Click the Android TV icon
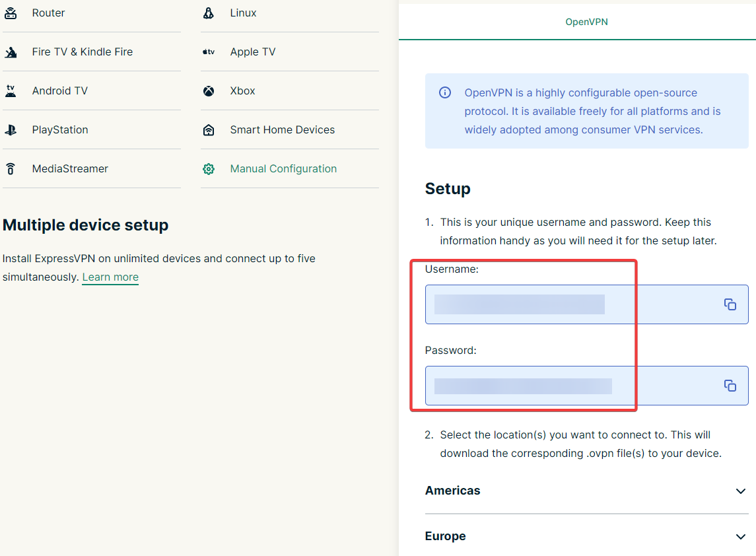This screenshot has height=556, width=756. click(11, 90)
